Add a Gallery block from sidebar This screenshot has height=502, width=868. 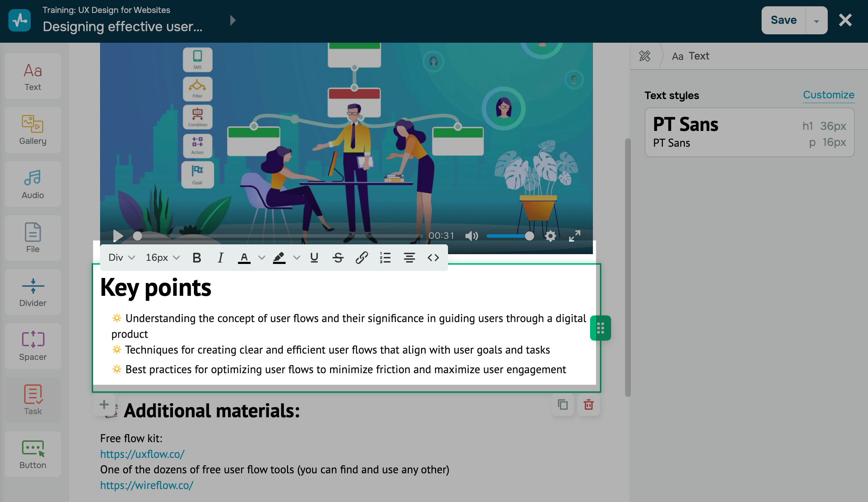point(33,130)
